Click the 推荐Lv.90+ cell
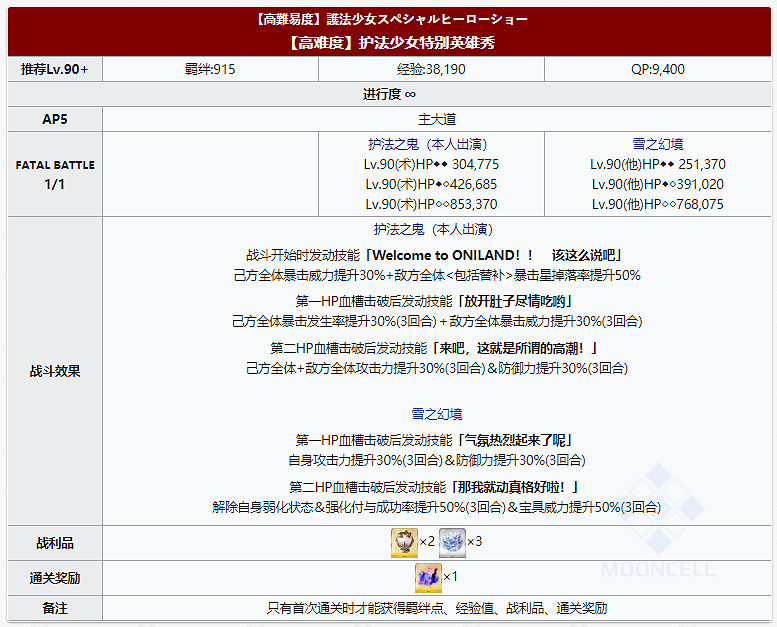 coord(55,69)
